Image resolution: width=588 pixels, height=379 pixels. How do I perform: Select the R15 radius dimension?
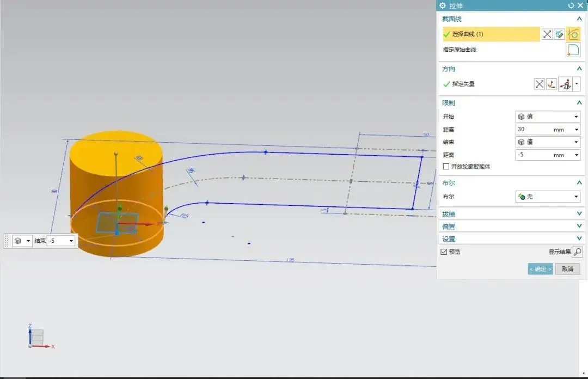point(185,216)
